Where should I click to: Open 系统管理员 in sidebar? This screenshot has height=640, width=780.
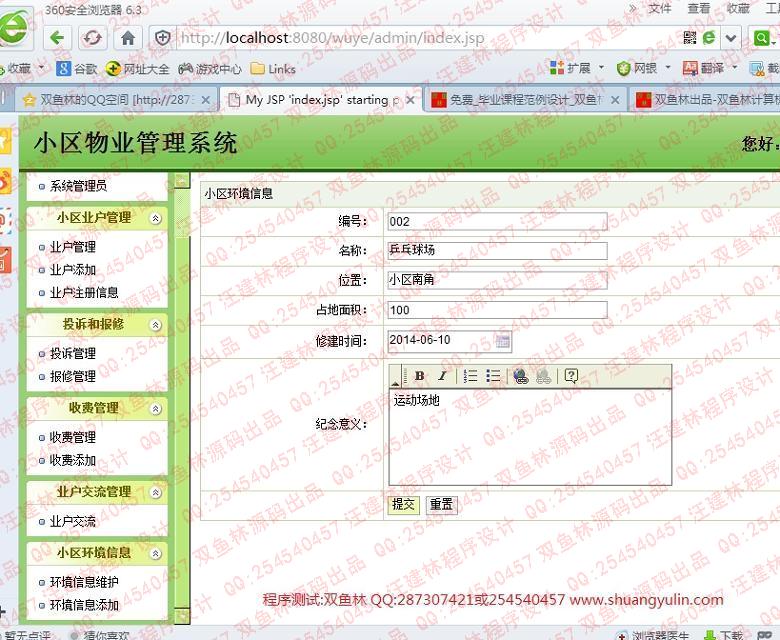pyautogui.click(x=78, y=186)
